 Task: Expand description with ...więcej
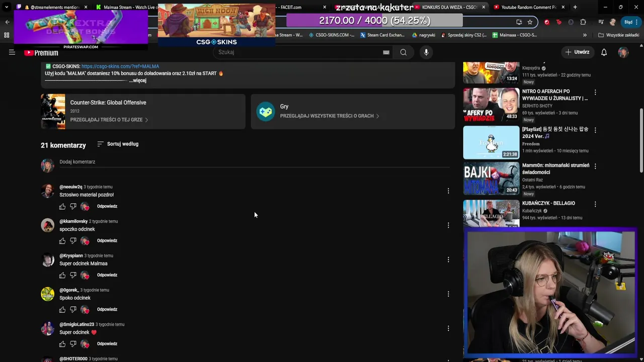137,80
